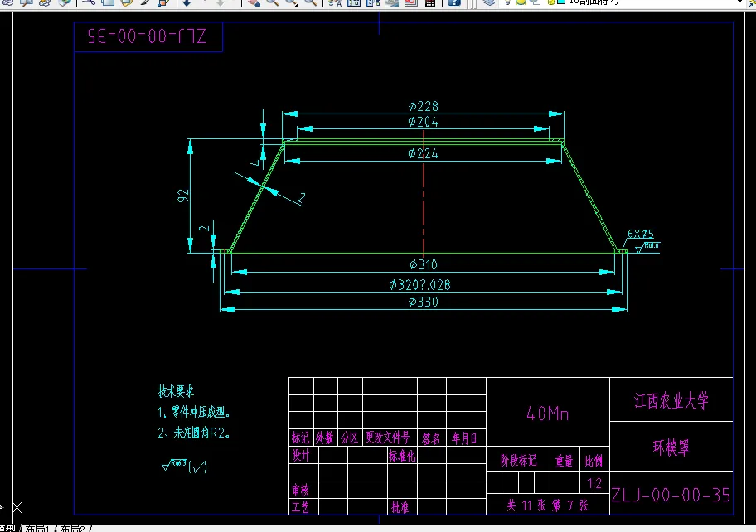Click the general roughness symbol below notes
The height and width of the screenshot is (532, 756).
tap(184, 466)
